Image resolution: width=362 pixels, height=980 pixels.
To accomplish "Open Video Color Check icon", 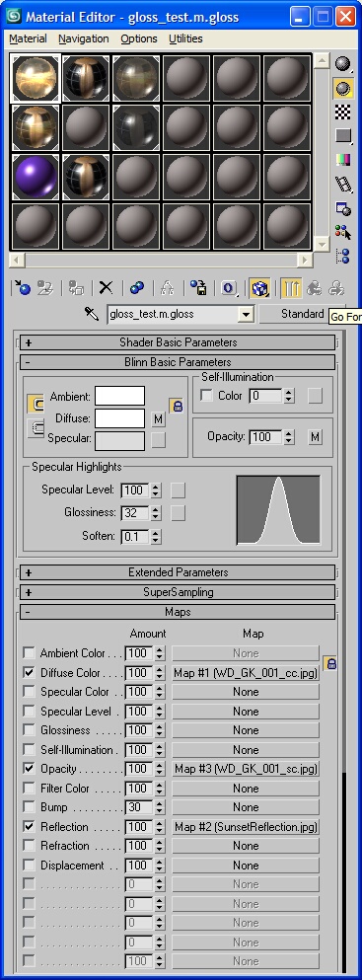I will click(x=342, y=159).
